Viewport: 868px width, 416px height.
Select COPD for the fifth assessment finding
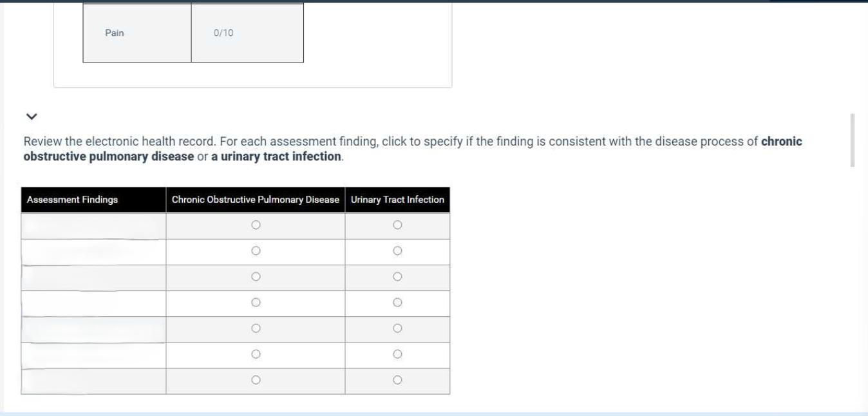256,328
